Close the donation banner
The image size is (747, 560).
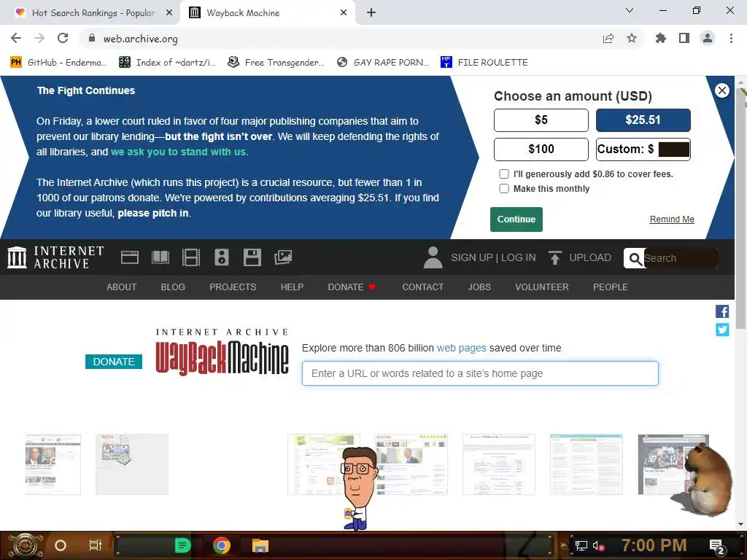point(722,90)
